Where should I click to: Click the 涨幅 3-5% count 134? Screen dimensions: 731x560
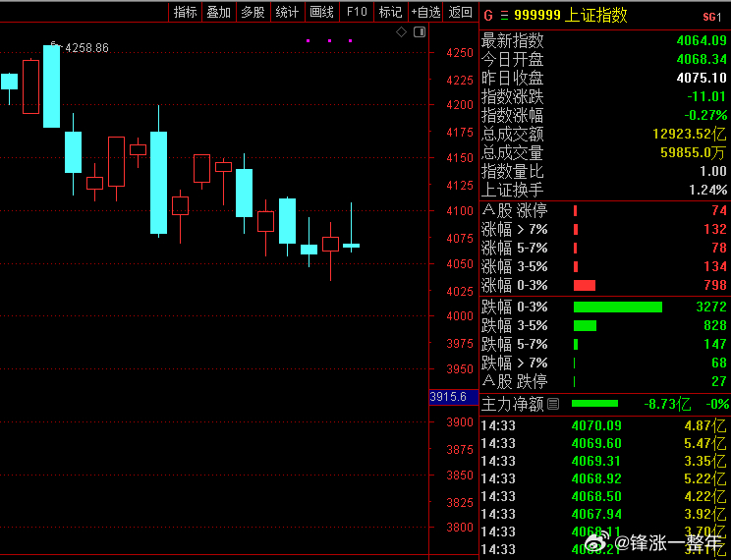(x=715, y=266)
